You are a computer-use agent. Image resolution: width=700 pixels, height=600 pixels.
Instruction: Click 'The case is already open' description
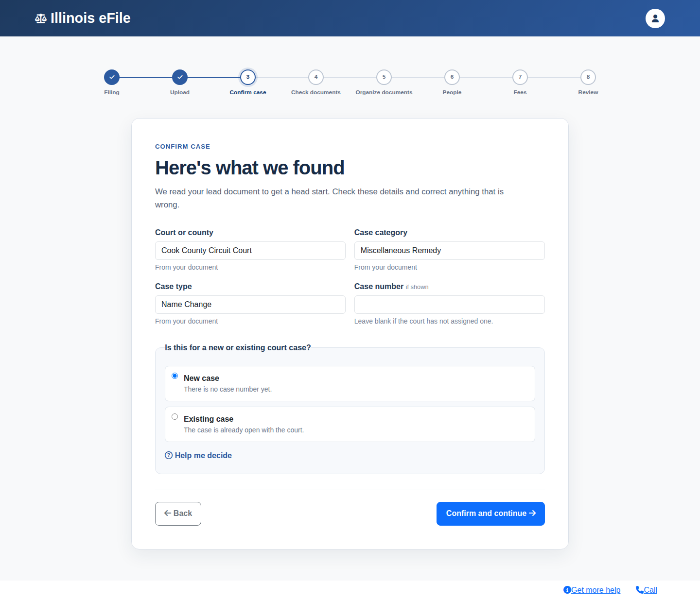coord(244,430)
